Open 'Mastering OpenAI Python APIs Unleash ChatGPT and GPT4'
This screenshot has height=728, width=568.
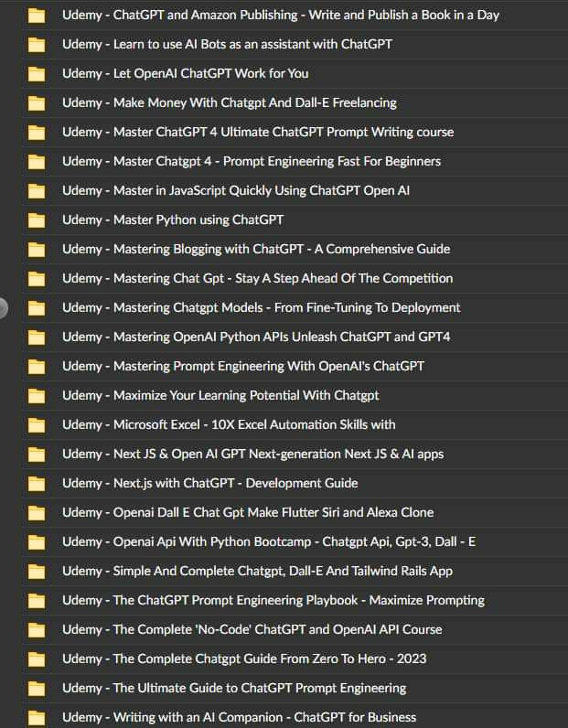coord(256,337)
